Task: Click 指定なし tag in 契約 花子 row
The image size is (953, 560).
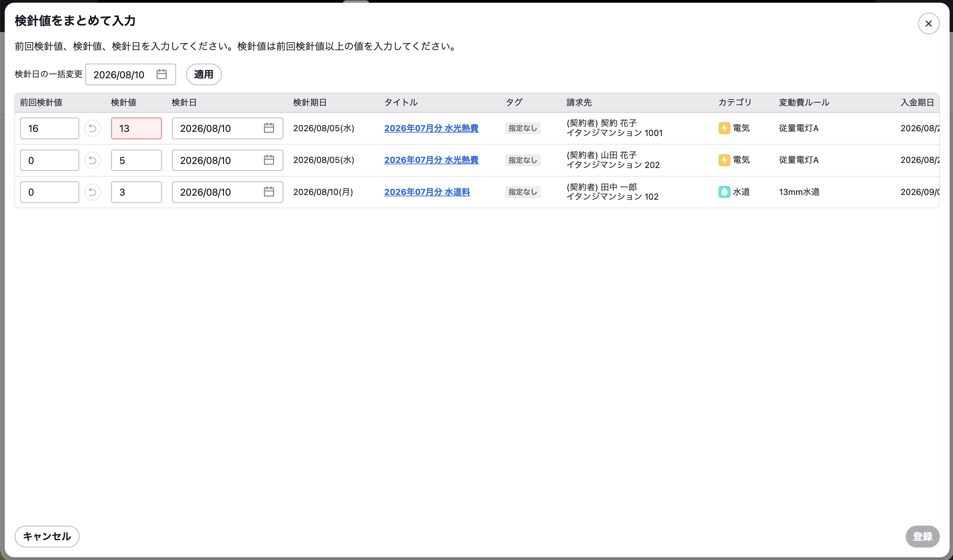Action: pos(523,128)
